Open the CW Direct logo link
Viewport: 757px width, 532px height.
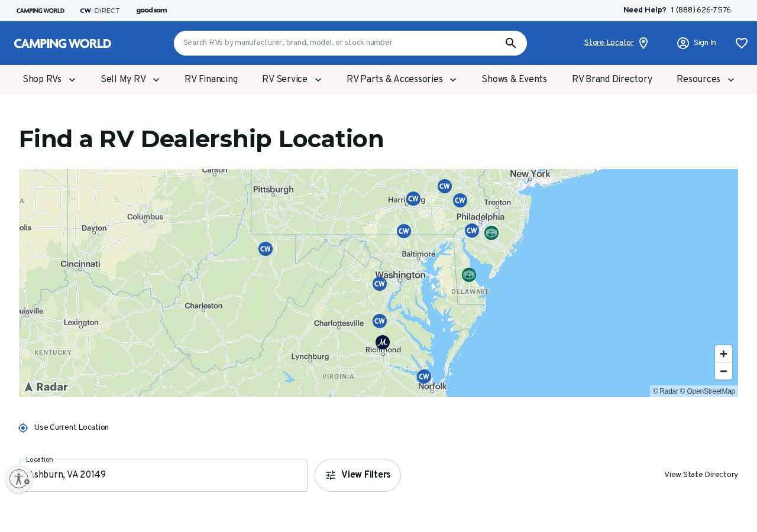click(100, 11)
